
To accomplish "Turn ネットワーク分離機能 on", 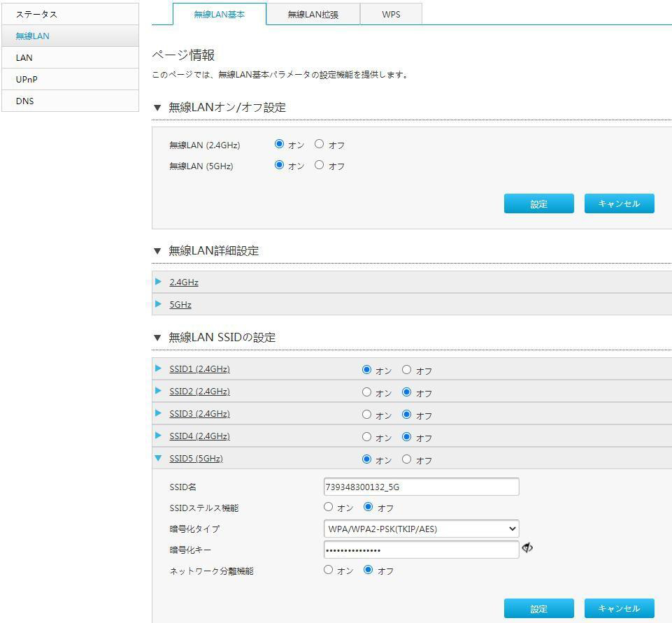I will [328, 570].
